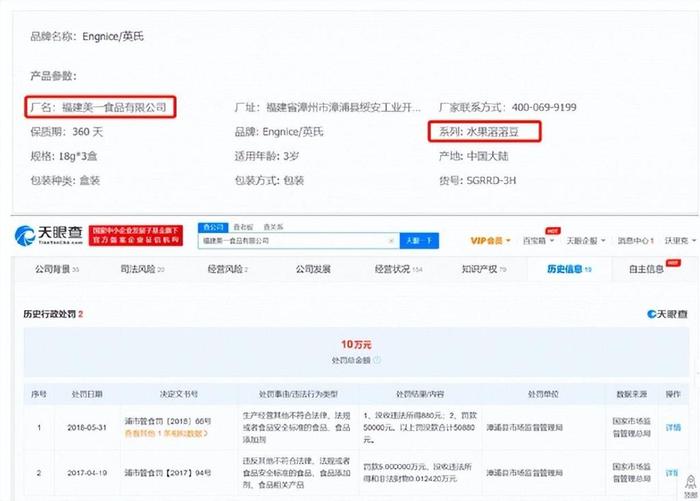Click the date cell 2017-04-19
This screenshot has height=501, width=700.
click(87, 473)
